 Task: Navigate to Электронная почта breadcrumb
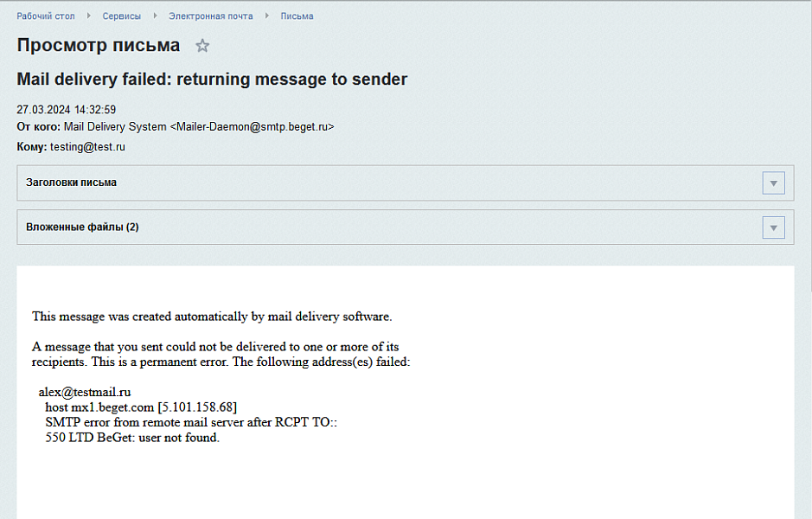(211, 16)
